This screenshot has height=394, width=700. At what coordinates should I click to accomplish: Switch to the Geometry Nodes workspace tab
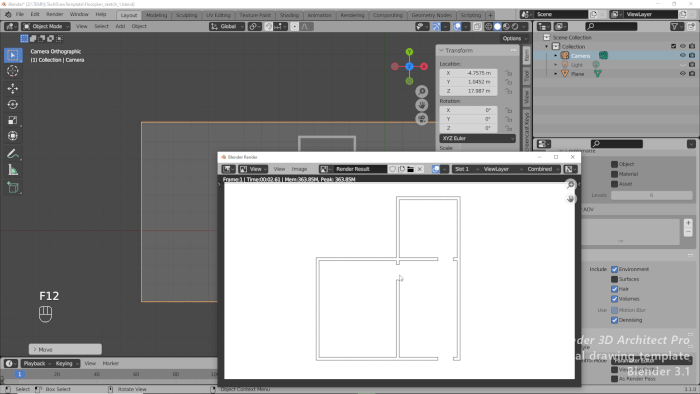pos(431,15)
